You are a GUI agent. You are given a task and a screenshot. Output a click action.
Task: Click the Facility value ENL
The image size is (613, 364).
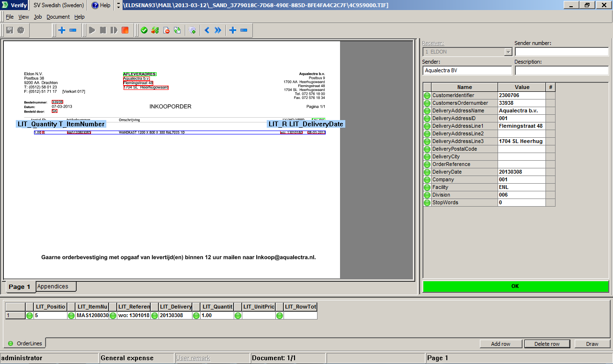coord(522,187)
